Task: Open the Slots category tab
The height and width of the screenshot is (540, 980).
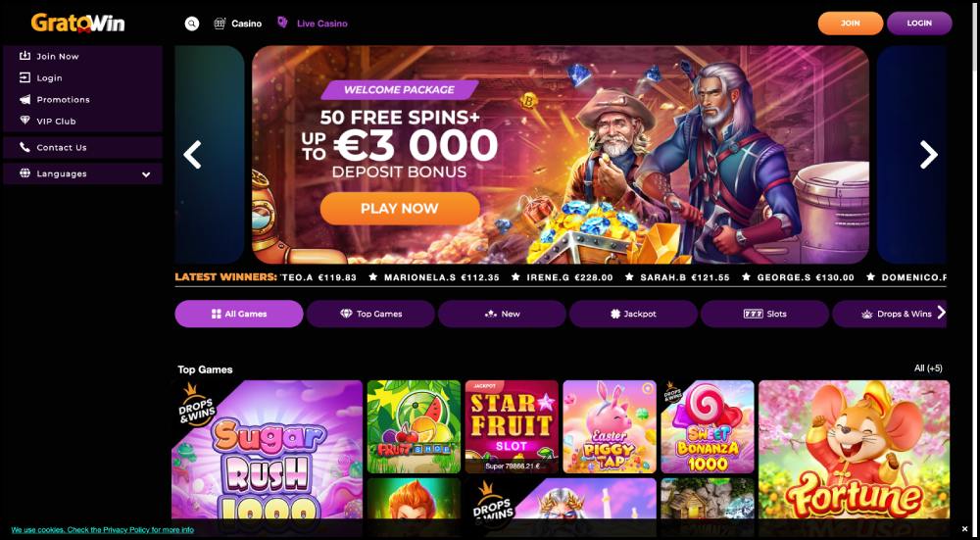Action: click(765, 314)
